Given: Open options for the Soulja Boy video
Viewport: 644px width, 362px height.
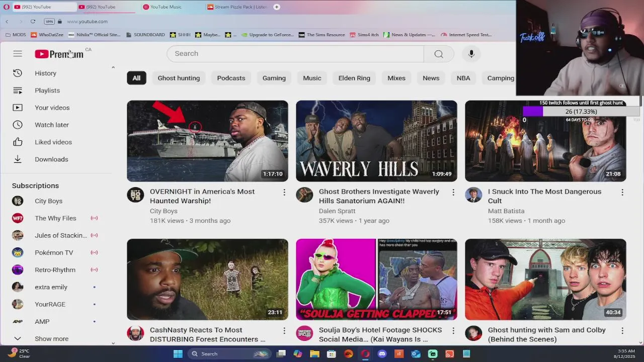Looking at the screenshot, I should (x=453, y=331).
